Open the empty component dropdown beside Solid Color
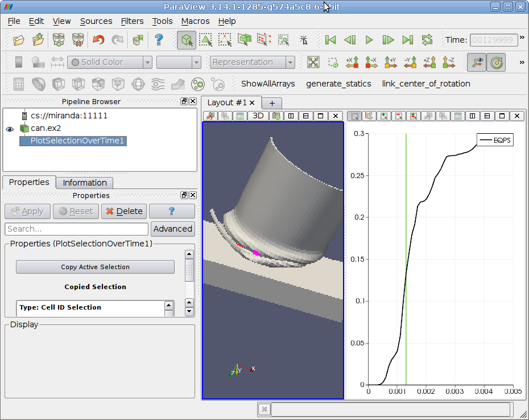The image size is (529, 420). [179, 62]
